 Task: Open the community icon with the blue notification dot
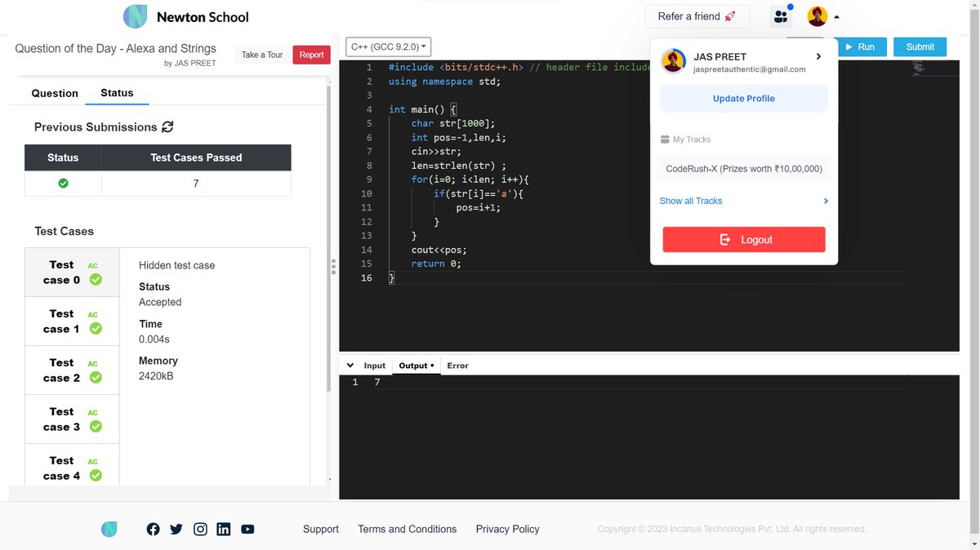(x=780, y=16)
